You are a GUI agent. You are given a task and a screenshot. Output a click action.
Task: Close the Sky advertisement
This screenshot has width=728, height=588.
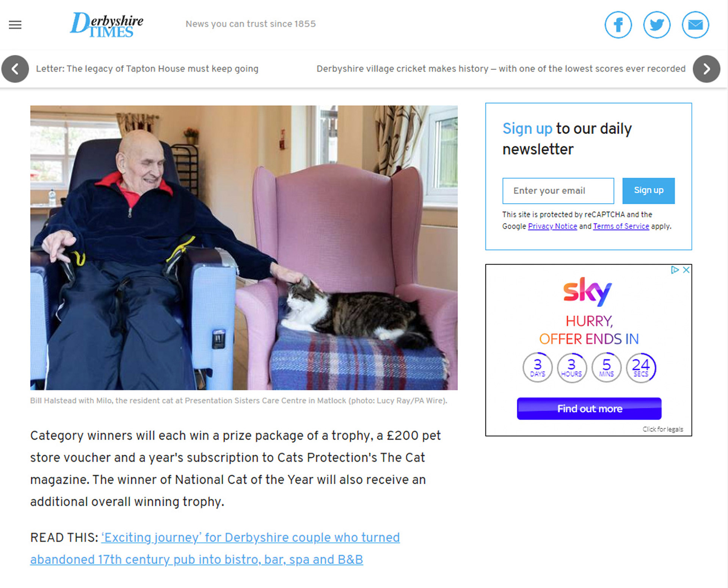click(686, 270)
